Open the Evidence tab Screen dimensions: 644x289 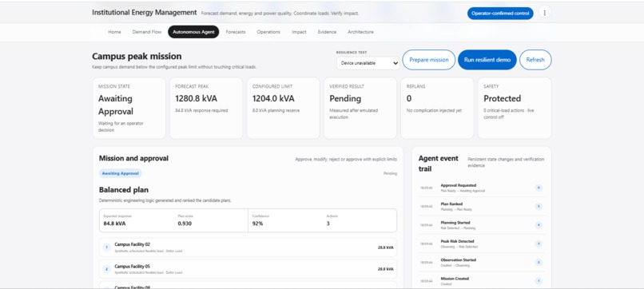click(327, 32)
